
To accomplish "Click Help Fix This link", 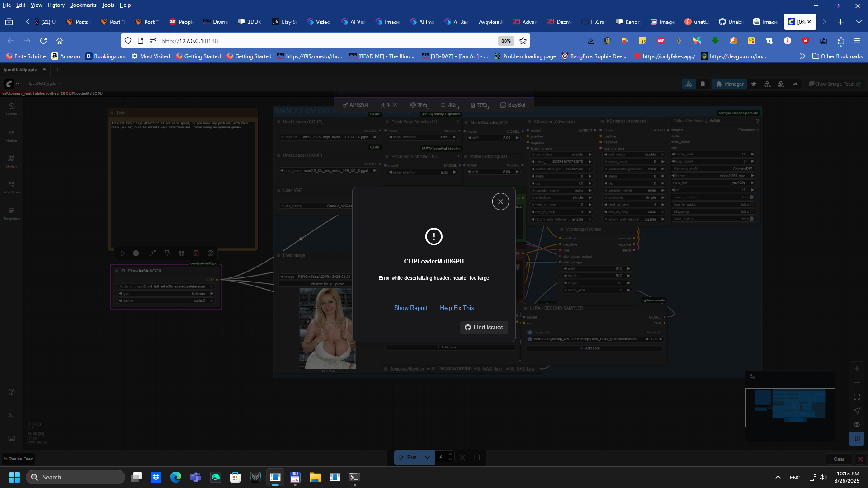I will (x=457, y=308).
